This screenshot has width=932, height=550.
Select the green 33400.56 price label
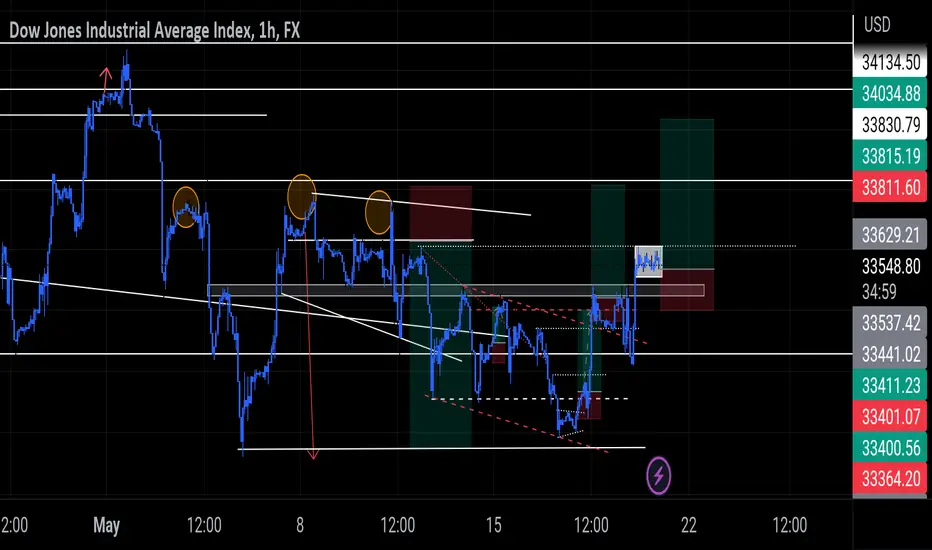(x=890, y=448)
